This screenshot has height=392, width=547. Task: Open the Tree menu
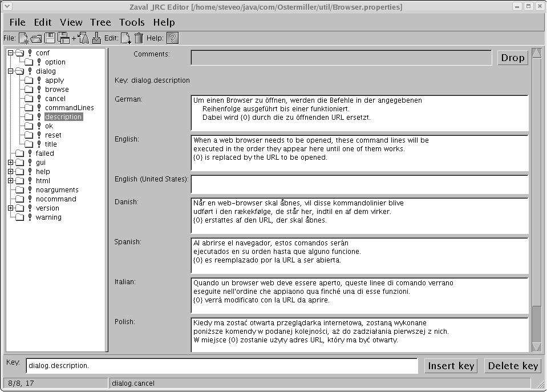pyautogui.click(x=100, y=22)
